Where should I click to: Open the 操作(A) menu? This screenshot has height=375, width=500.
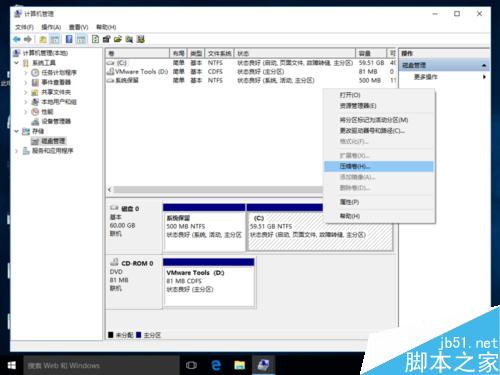click(51, 27)
